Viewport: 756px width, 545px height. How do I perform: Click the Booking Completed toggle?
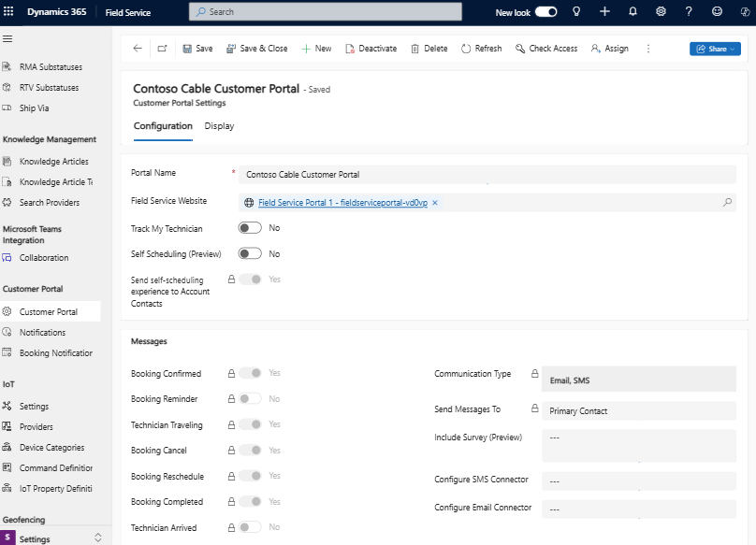tap(250, 502)
